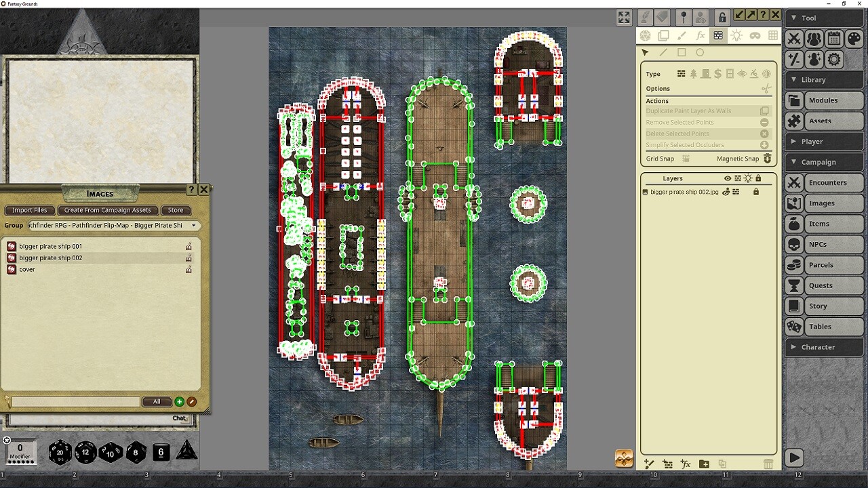Unlock the padlock on bigger pirate ship 002.jpg layer
Screen dimensions: 868x488
tap(756, 192)
